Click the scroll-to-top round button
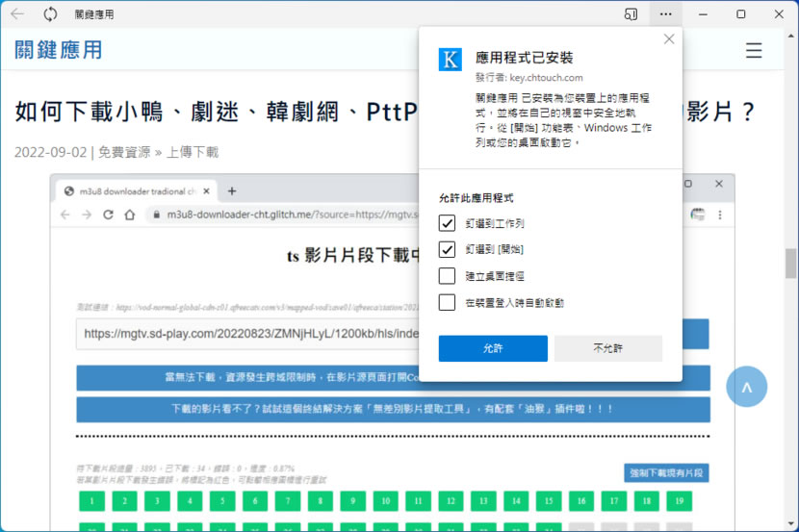 (x=746, y=386)
